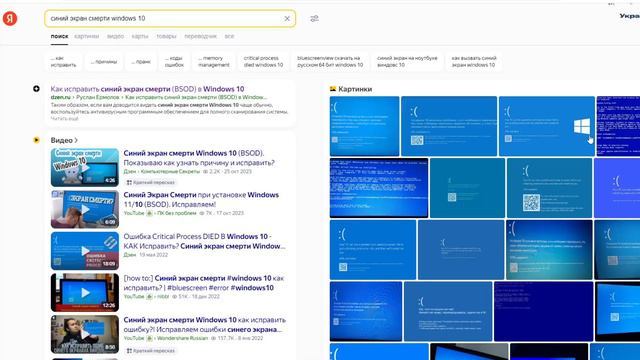Clear the search query with X
Viewport: 640px width, 360px height.
[x=287, y=18]
